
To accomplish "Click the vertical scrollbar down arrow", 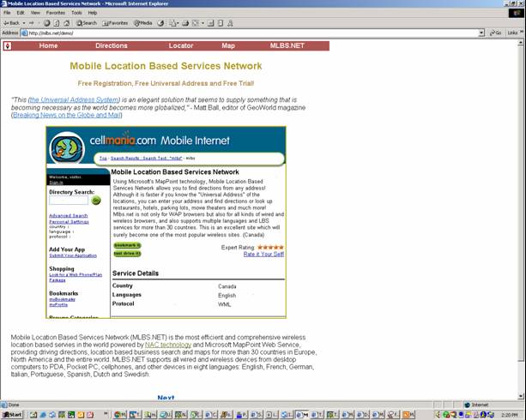I will point(521,397).
